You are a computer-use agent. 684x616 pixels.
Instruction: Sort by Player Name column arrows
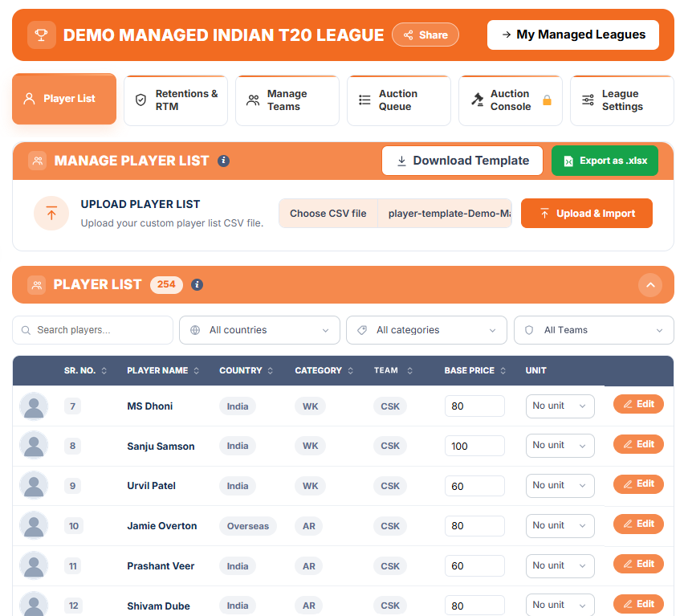(x=197, y=370)
